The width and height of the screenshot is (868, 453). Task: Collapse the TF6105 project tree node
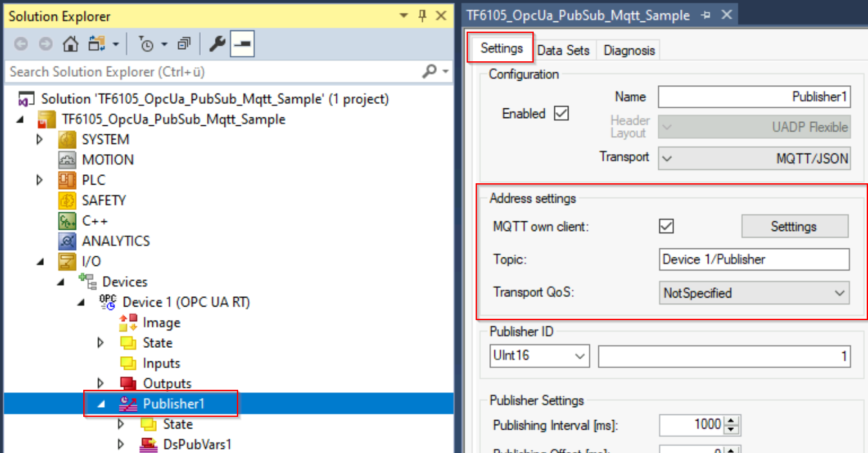point(19,119)
